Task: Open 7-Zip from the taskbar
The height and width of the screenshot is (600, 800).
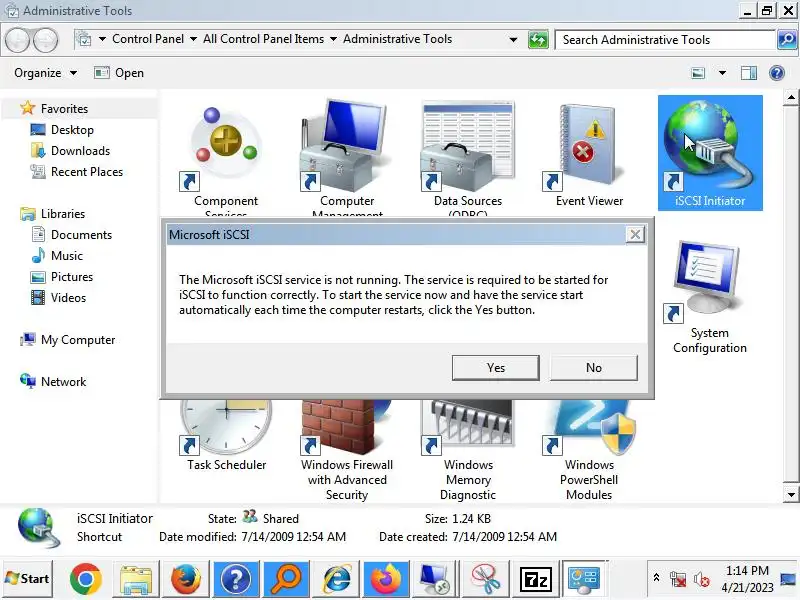Action: pos(536,579)
